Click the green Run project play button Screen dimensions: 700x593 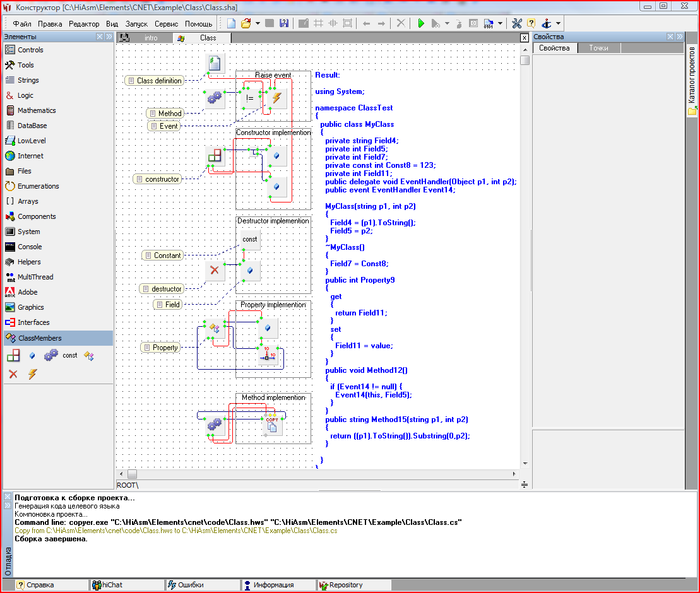tap(421, 23)
